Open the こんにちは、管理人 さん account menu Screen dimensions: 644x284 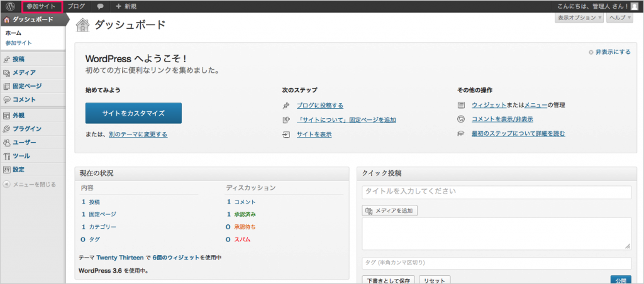pyautogui.click(x=599, y=6)
